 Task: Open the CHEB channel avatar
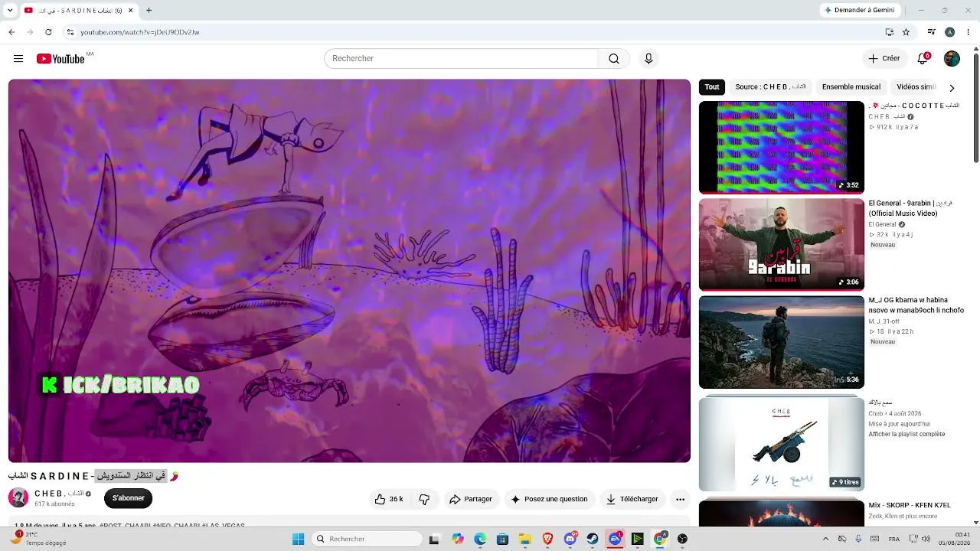(18, 497)
